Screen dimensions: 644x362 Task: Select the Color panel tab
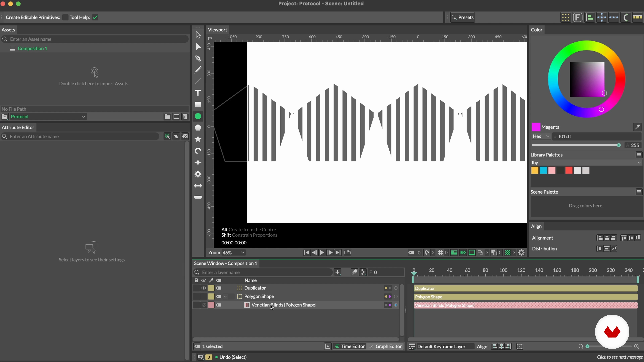[x=536, y=30]
